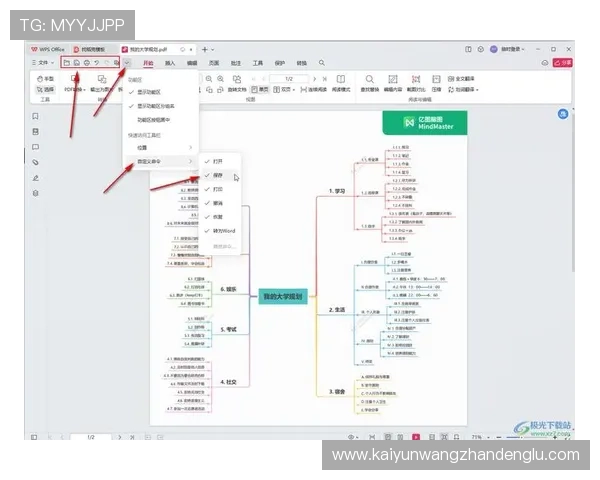The width and height of the screenshot is (600, 480).
Task: Click the Print icon in quick access toolbar
Action: 87,63
